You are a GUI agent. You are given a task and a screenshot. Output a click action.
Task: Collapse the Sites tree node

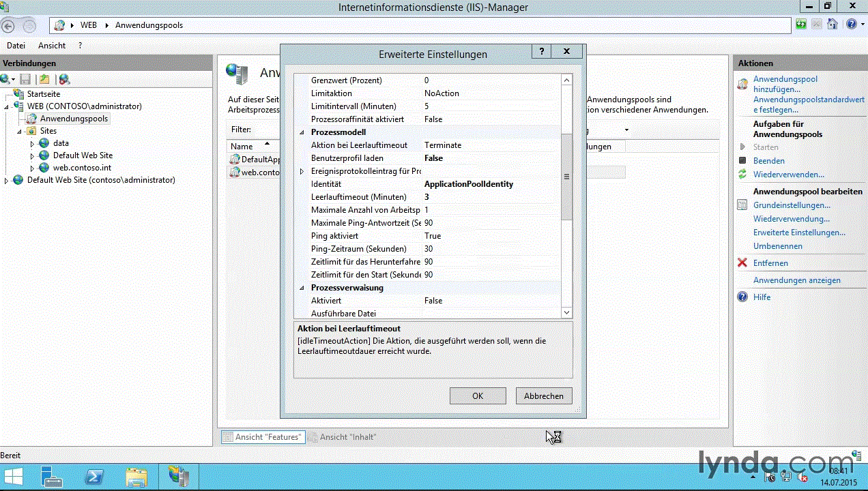click(20, 132)
